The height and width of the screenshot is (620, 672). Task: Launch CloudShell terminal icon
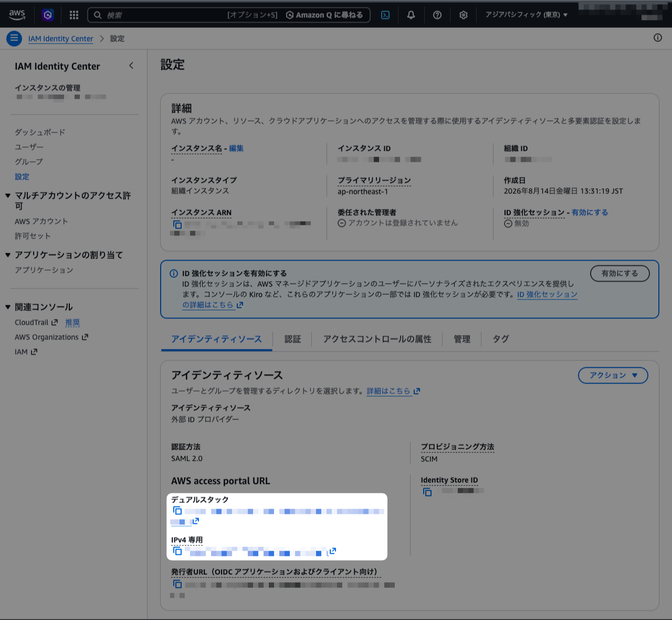tap(385, 15)
